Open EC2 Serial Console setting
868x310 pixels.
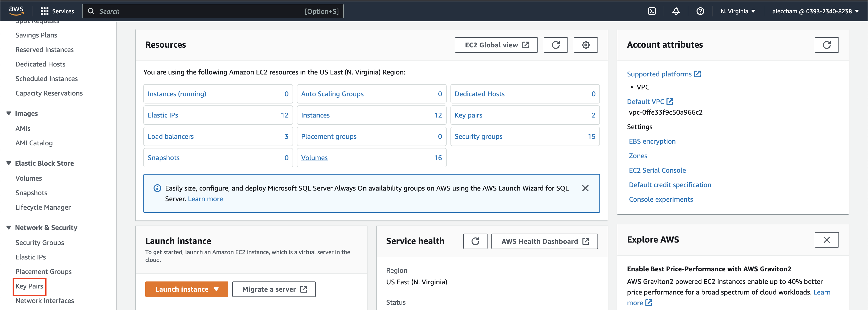coord(657,170)
